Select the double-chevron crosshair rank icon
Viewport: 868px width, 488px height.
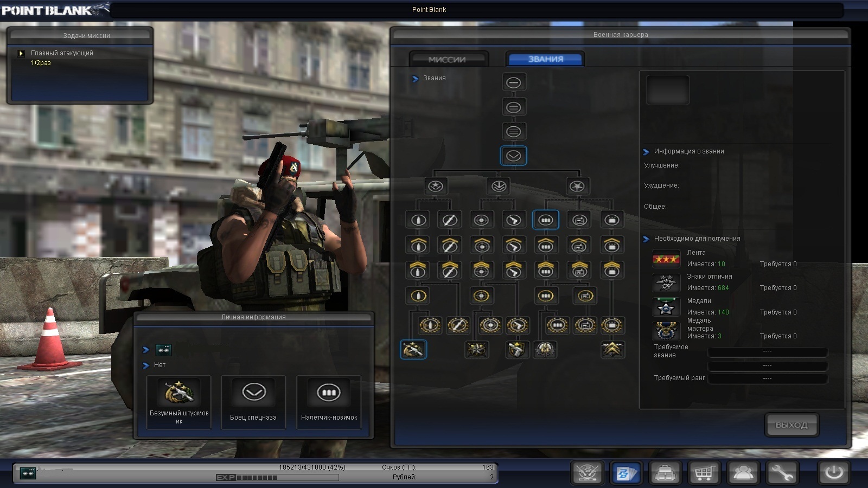click(481, 270)
